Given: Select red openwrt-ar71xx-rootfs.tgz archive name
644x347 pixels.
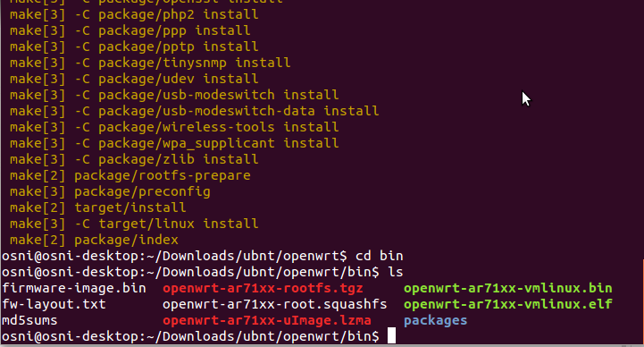Looking at the screenshot, I should pyautogui.click(x=263, y=288).
